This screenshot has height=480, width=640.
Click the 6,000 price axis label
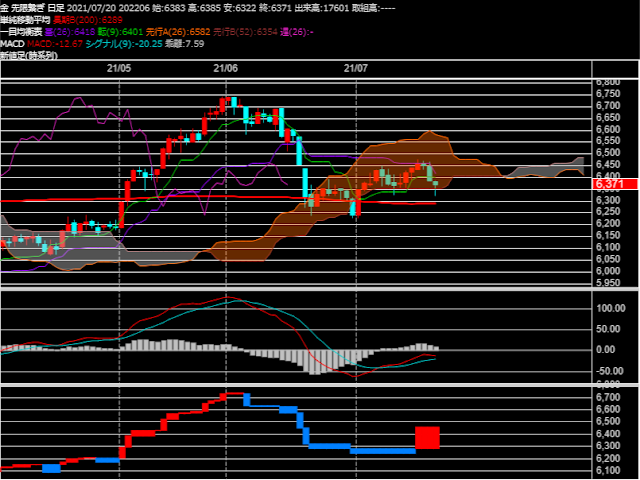[x=608, y=271]
